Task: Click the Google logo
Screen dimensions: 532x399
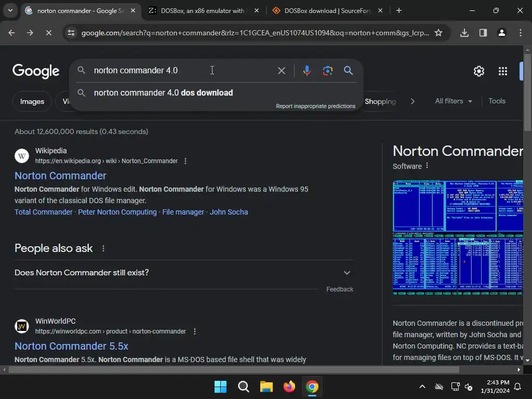Action: 36,71
